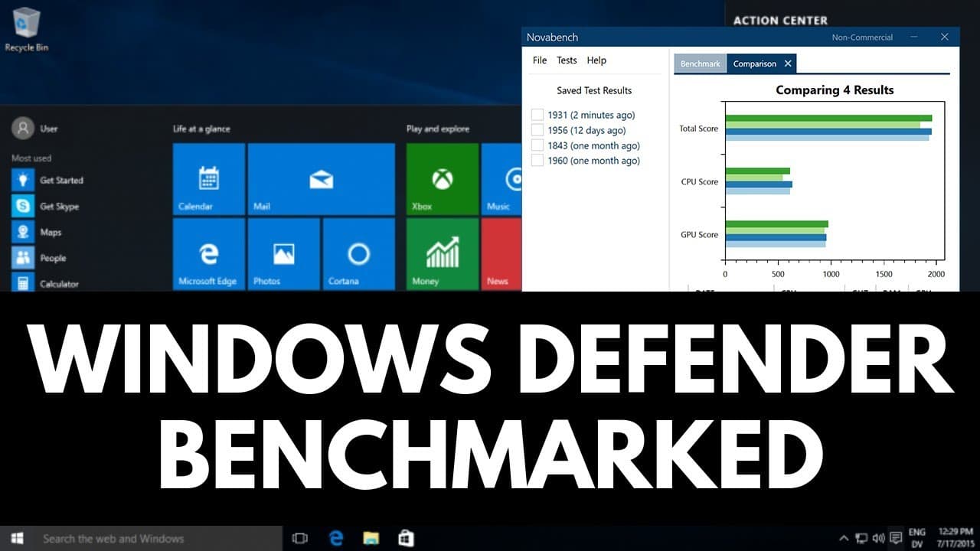
Task: Open People from the Most used list
Action: [x=39, y=258]
